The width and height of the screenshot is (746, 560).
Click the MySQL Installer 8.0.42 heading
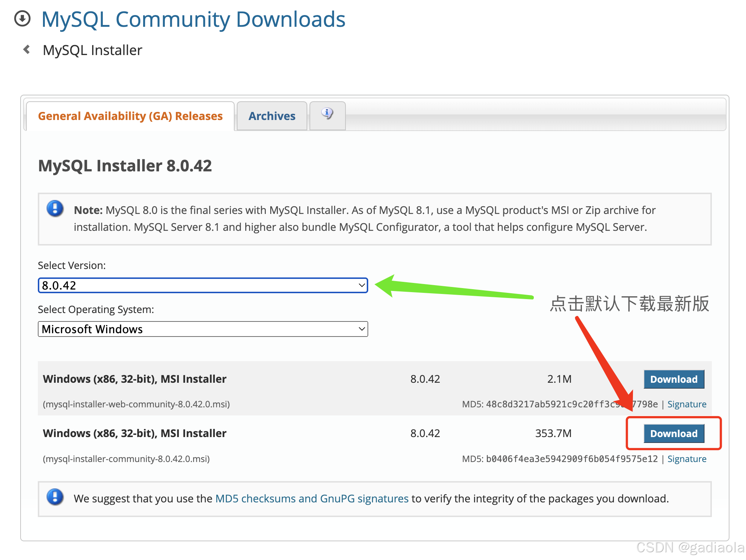pos(125,166)
